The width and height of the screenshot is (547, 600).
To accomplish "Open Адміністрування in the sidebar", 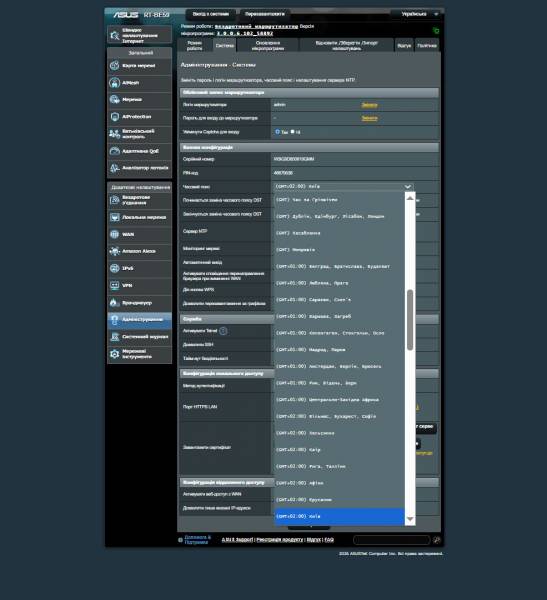I will pos(139,320).
